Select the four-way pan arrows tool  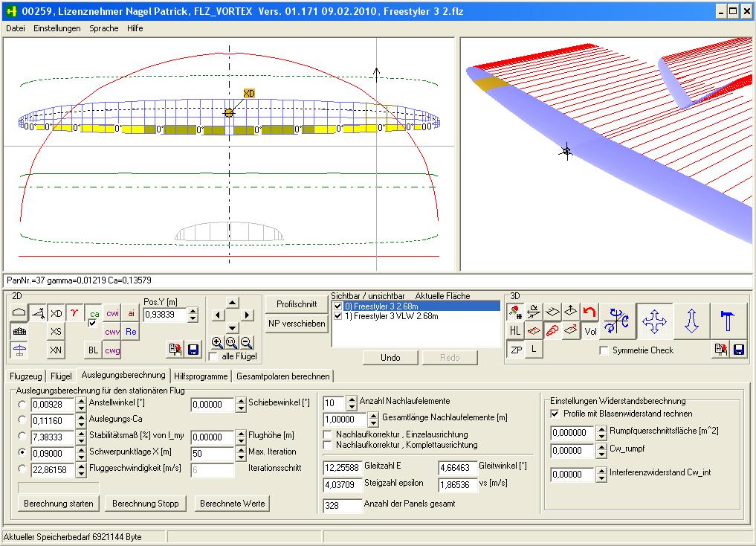tap(654, 321)
